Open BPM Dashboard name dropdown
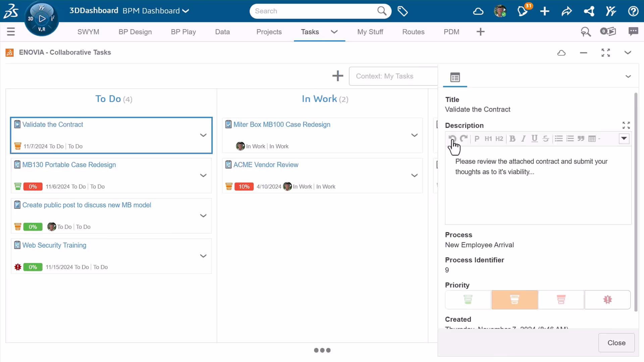Screen dimensions: 644x362 185,11
